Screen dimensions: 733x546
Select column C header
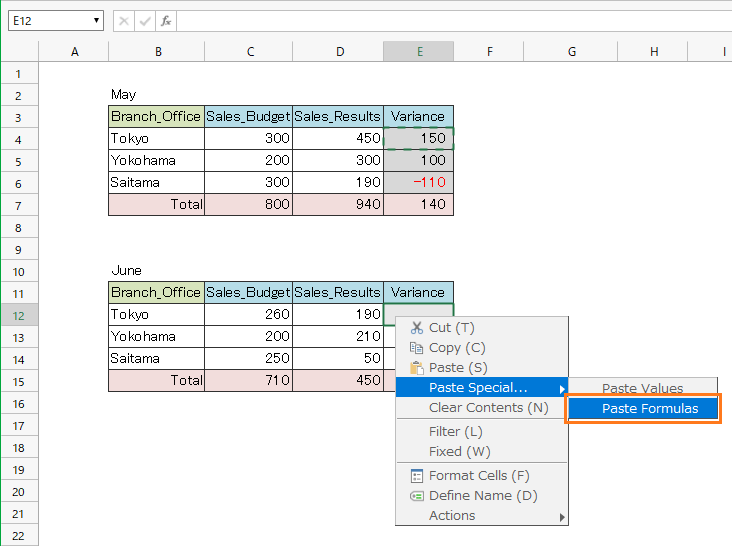pyautogui.click(x=249, y=51)
